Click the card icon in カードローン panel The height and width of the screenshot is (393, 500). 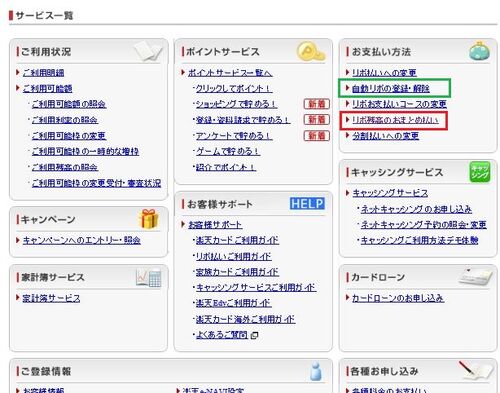pyautogui.click(x=475, y=277)
